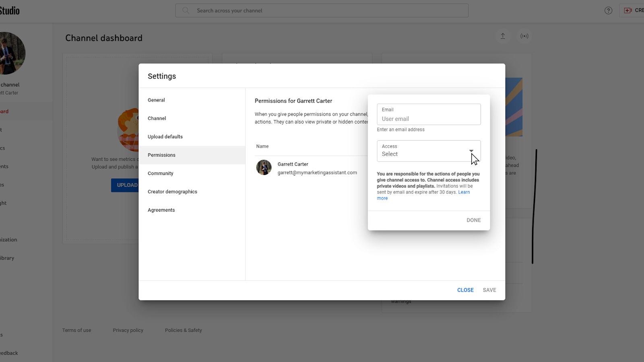Select the Community settings tab
The image size is (644, 362).
(160, 173)
